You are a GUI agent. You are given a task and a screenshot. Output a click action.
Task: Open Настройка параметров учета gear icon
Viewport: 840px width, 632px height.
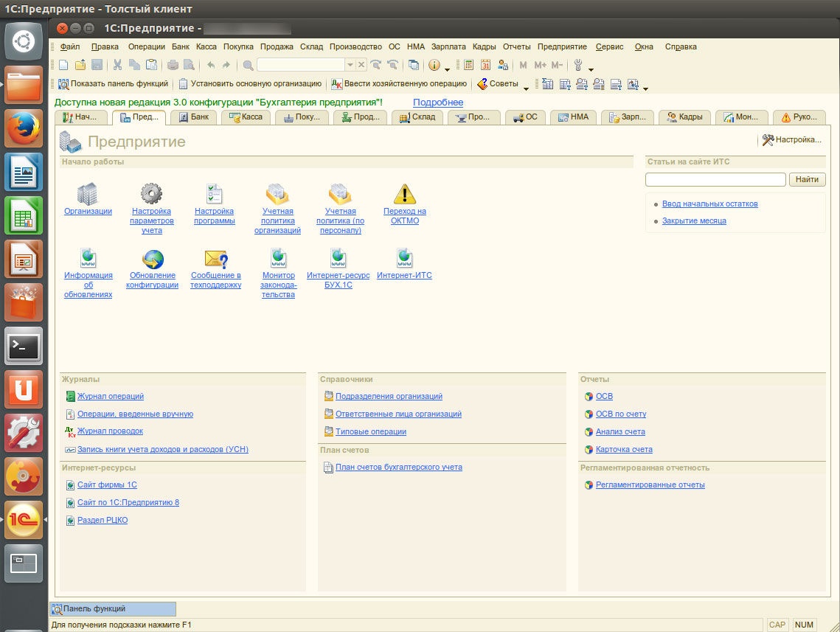(151, 193)
